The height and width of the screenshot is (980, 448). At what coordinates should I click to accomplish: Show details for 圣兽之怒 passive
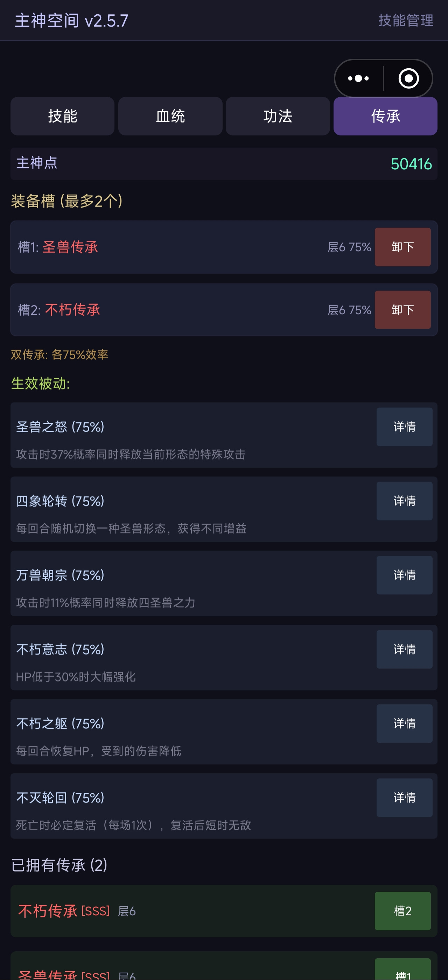(404, 427)
